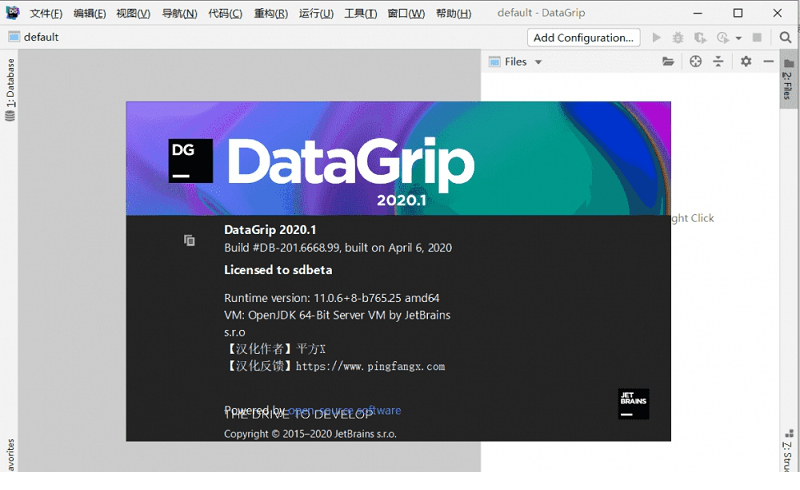The image size is (800, 490).
Task: Click the https://www.pingfangx.com text
Action: [x=370, y=366]
